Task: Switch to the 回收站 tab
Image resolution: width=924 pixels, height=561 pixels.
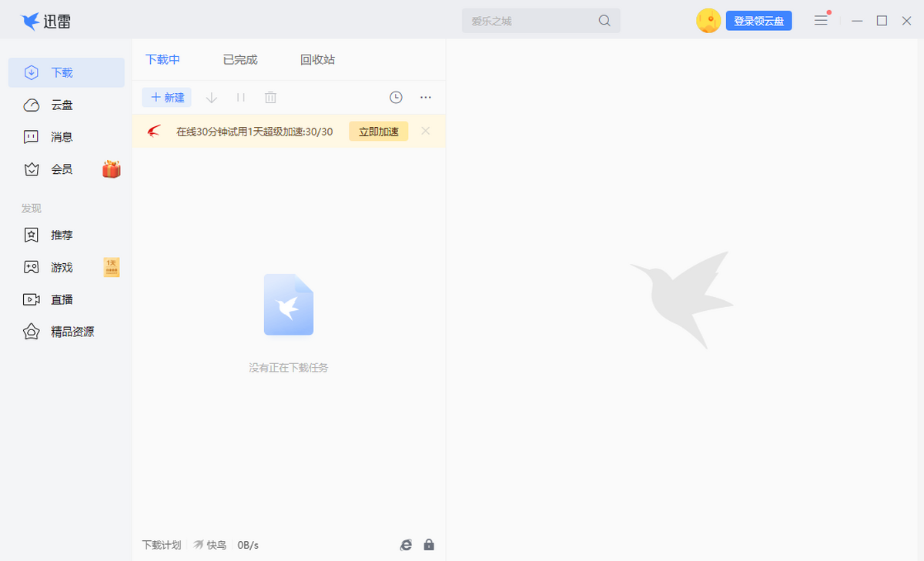Action: pyautogui.click(x=318, y=59)
